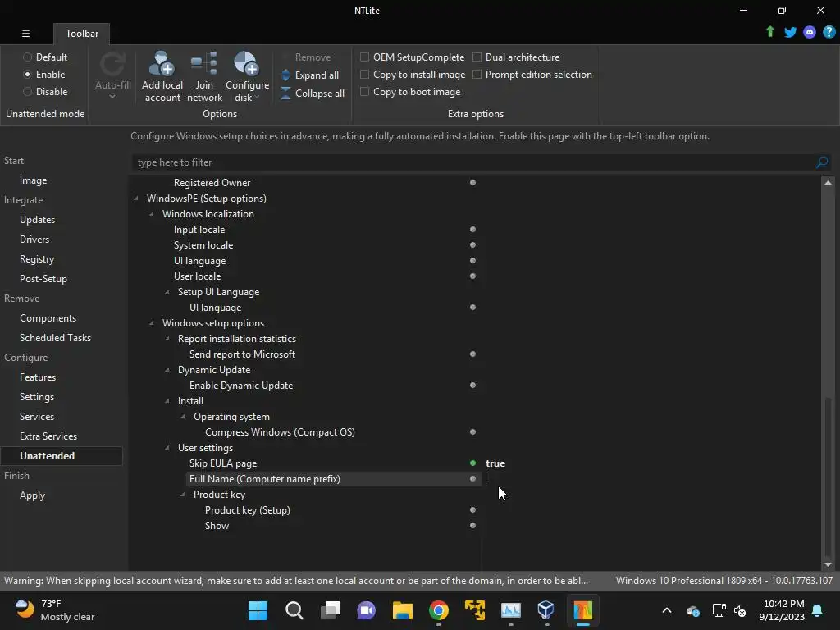Click scrollbar down arrow
The height and width of the screenshot is (630, 840).
tap(829, 564)
